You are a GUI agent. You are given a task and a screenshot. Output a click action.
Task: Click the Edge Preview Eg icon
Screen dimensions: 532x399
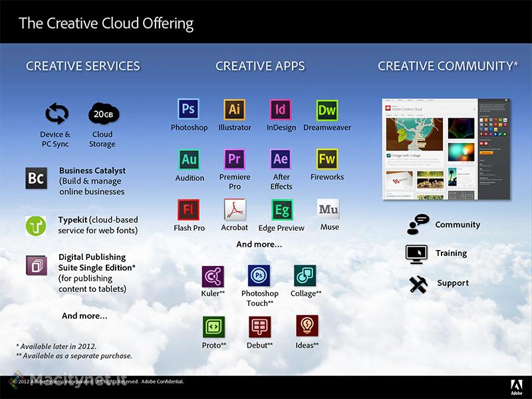(282, 209)
